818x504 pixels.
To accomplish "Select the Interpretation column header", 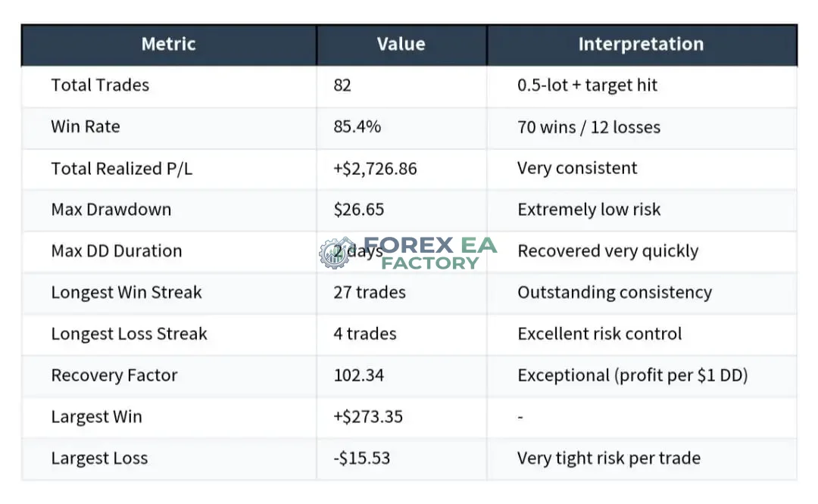I will [x=642, y=45].
